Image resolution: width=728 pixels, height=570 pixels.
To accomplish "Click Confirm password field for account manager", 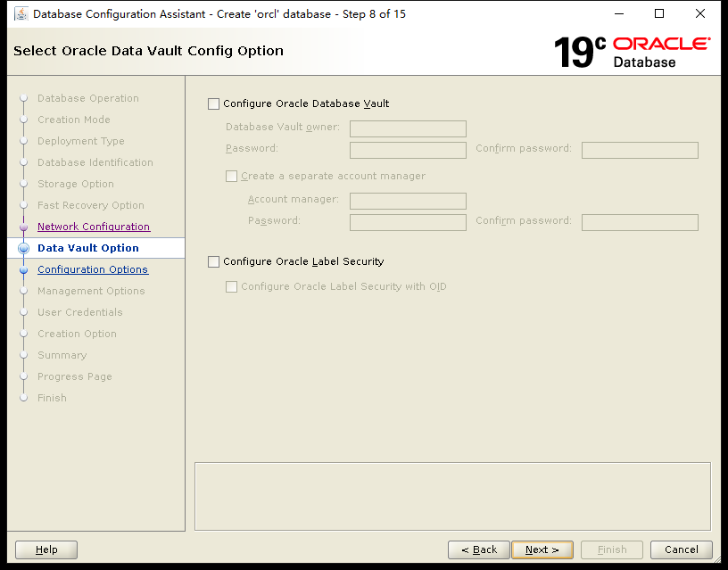I will pyautogui.click(x=640, y=222).
